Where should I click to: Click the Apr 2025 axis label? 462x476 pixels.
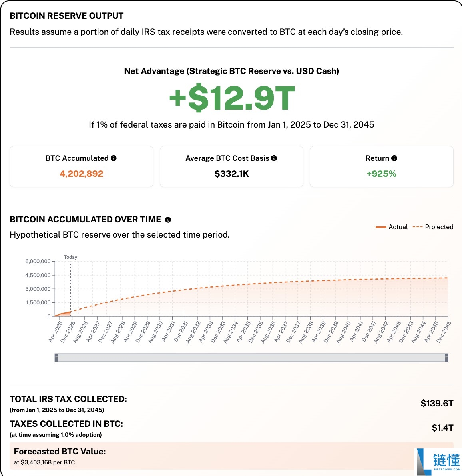pyautogui.click(x=56, y=332)
